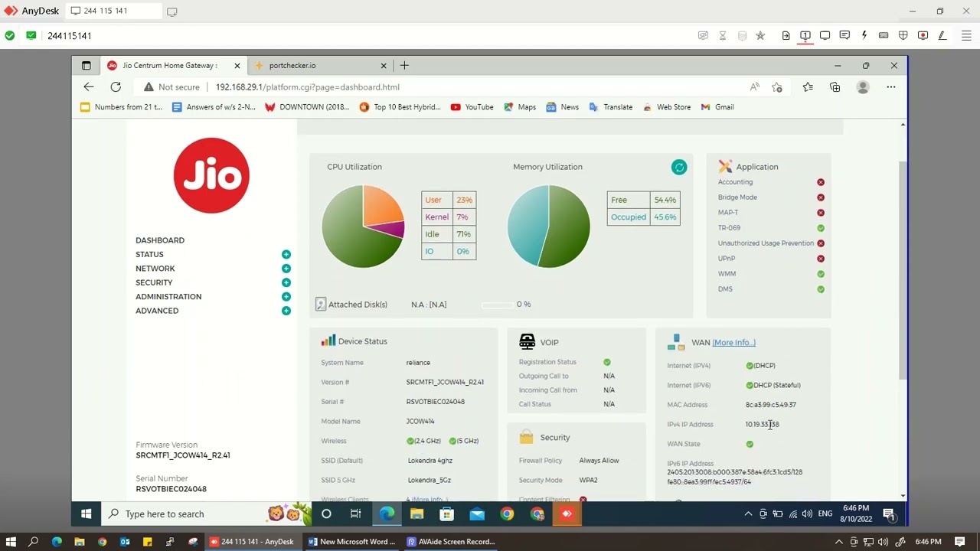Refresh the CPU and memory utilization panel
Screen dimensions: 980x551
pos(679,167)
